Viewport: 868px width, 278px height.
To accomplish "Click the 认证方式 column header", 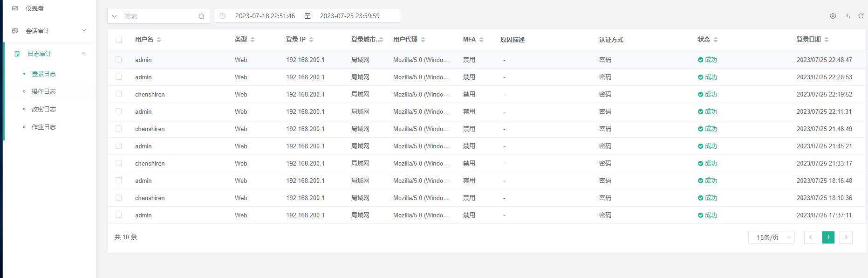I will tap(611, 40).
